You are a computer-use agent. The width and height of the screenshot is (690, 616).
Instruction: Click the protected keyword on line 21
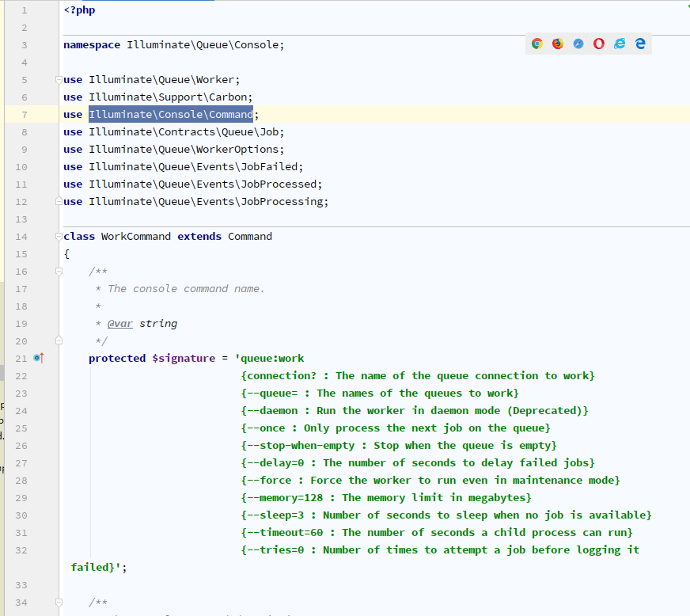(x=117, y=359)
